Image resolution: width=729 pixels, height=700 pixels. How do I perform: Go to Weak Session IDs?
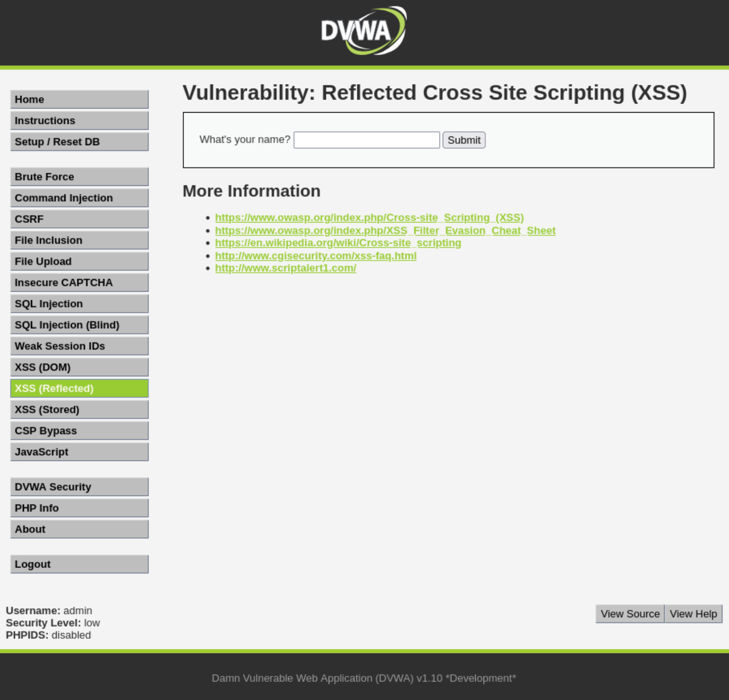coord(80,346)
